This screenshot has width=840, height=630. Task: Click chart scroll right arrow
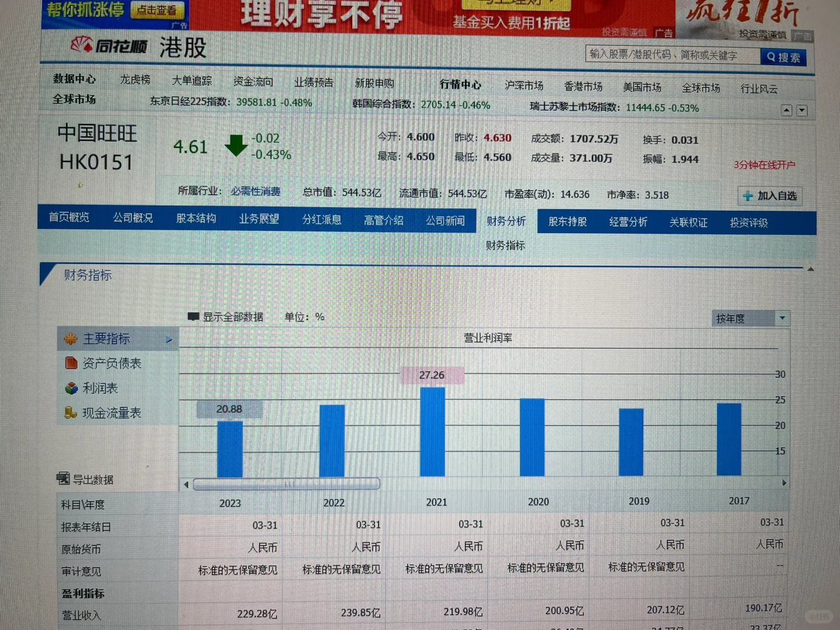pyautogui.click(x=784, y=483)
